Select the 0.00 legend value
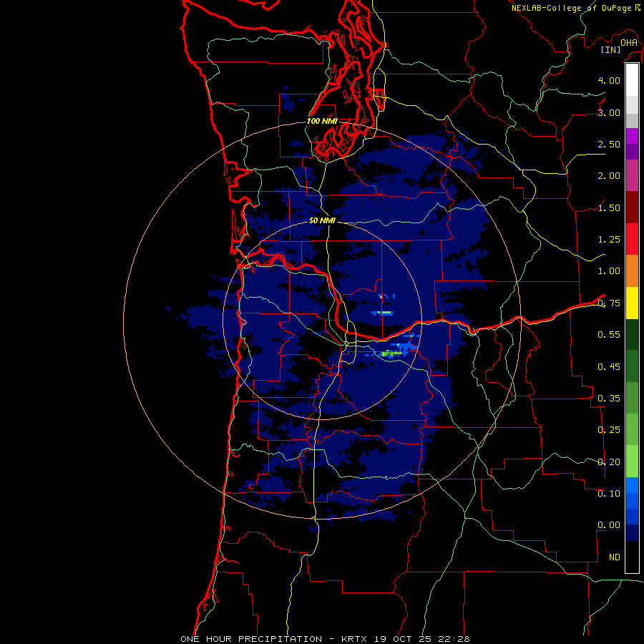 tap(609, 525)
